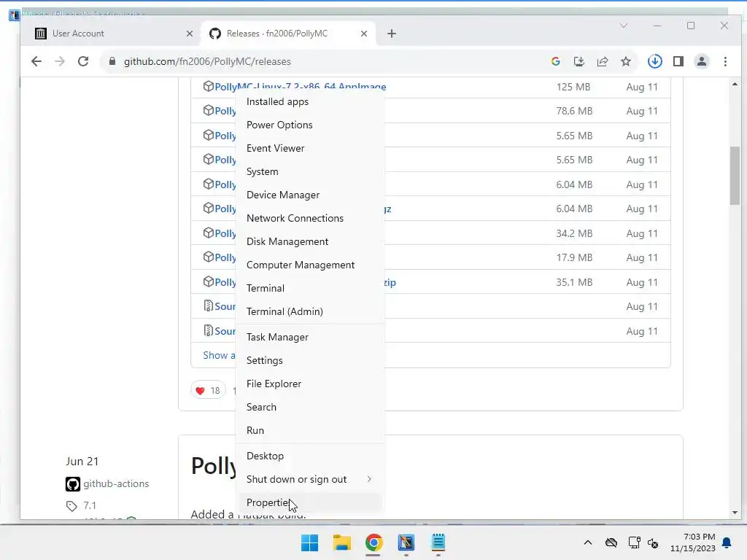Open clock showing 7:03 PM
747x560 pixels.
693,542
